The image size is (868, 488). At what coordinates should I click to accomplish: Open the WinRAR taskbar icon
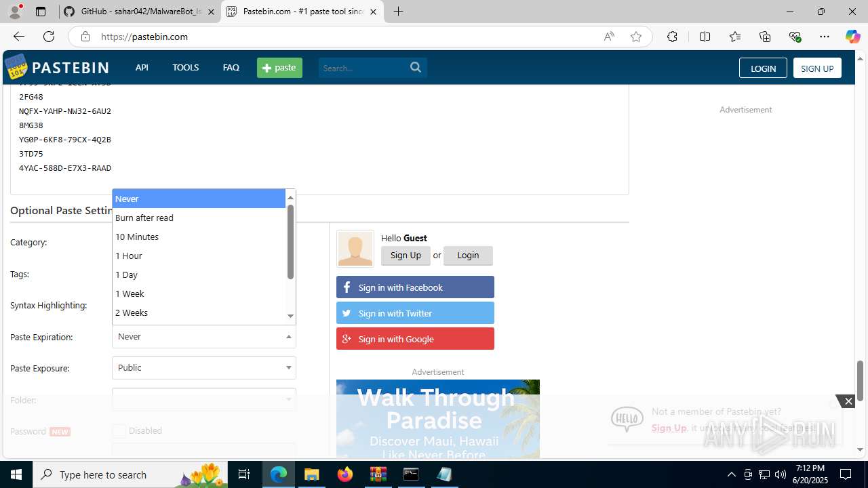[x=378, y=474]
